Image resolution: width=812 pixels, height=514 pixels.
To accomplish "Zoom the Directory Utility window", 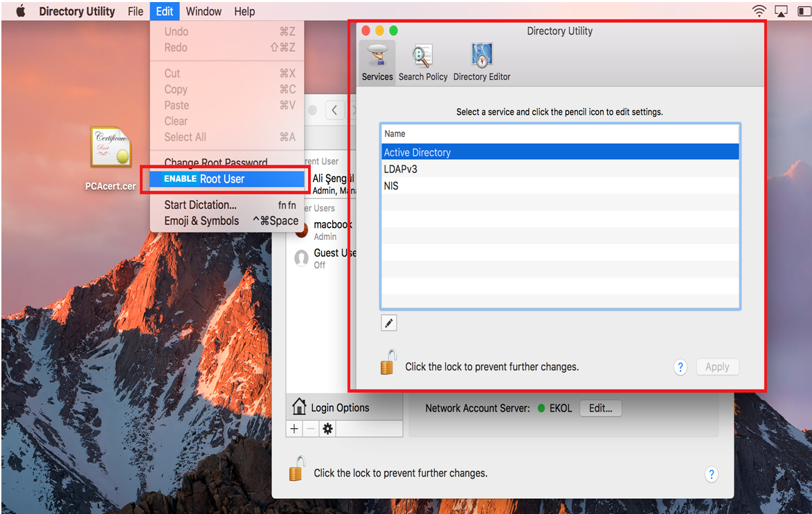I will pyautogui.click(x=394, y=30).
